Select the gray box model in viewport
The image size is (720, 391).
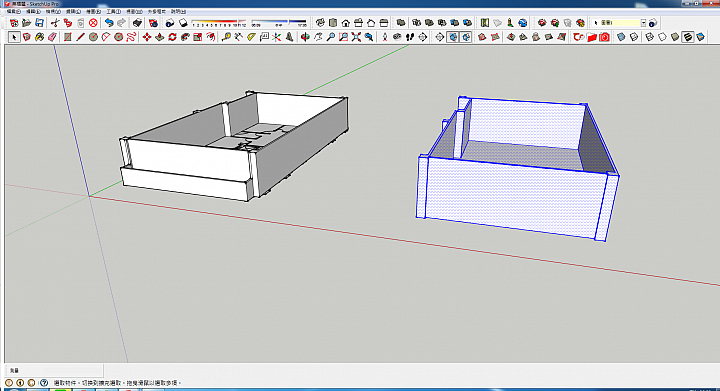pyautogui.click(x=234, y=145)
